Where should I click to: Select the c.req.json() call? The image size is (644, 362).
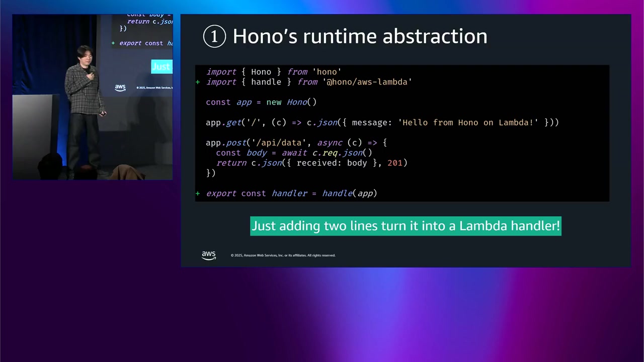pos(342,153)
